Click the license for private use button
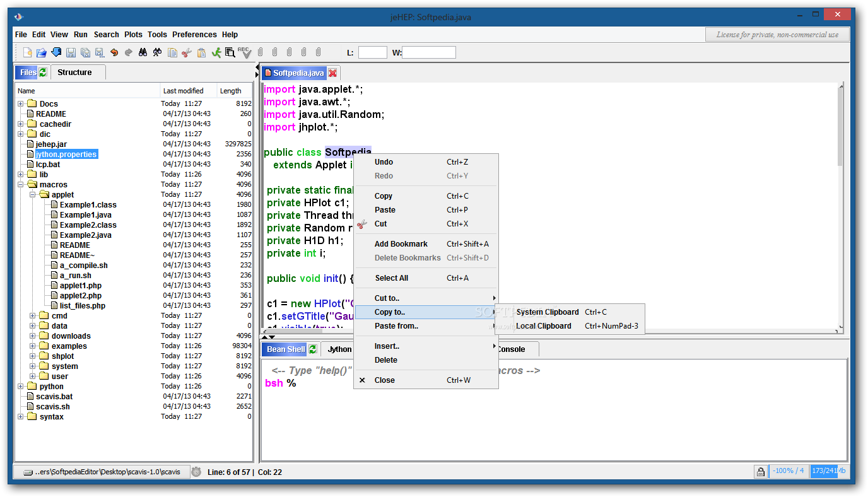The image size is (868, 497). click(777, 35)
